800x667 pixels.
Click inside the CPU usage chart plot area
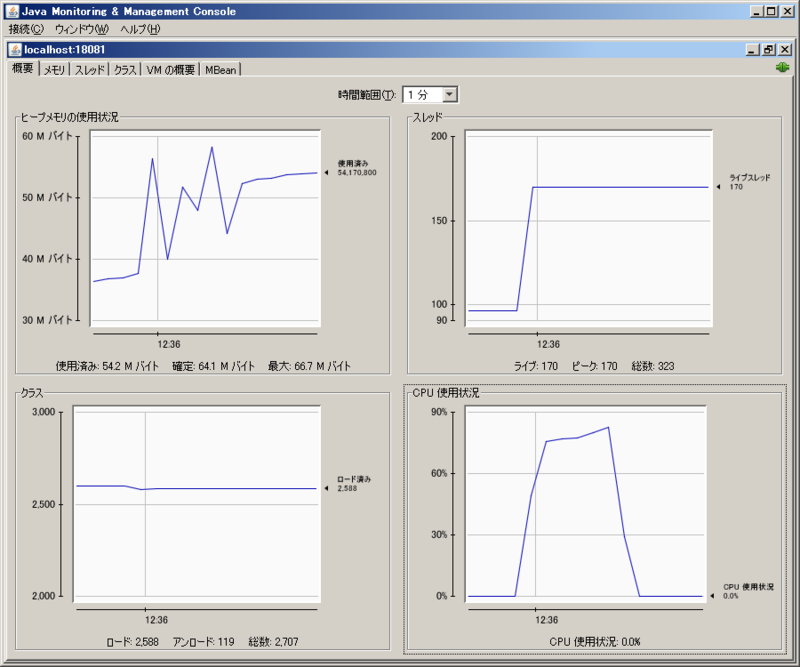(586, 504)
